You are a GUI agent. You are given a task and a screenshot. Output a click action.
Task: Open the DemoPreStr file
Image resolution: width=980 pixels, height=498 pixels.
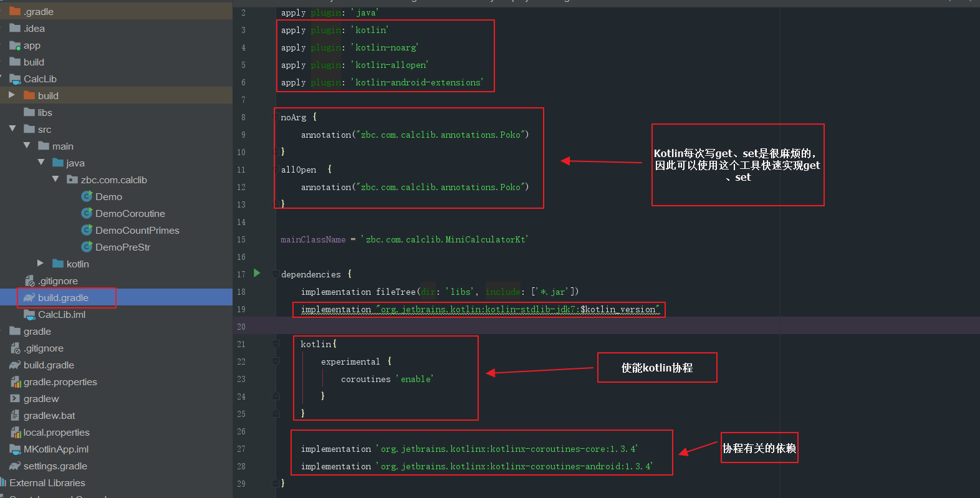click(x=123, y=247)
